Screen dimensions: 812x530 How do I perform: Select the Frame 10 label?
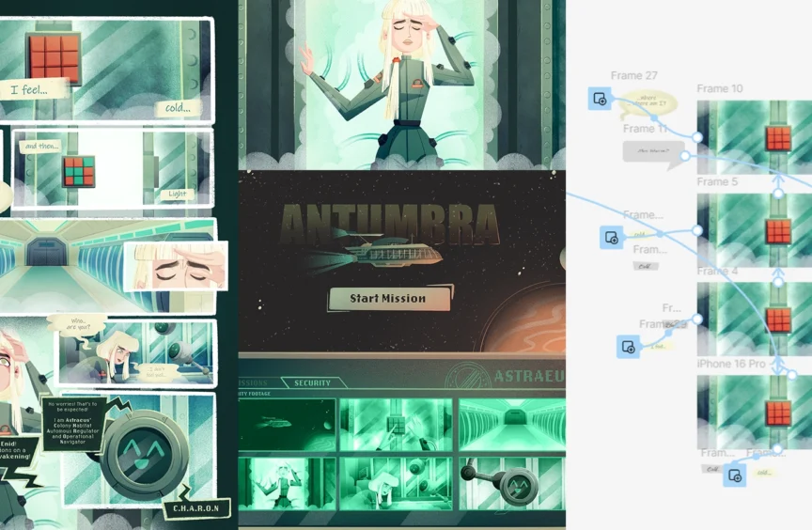click(x=720, y=88)
